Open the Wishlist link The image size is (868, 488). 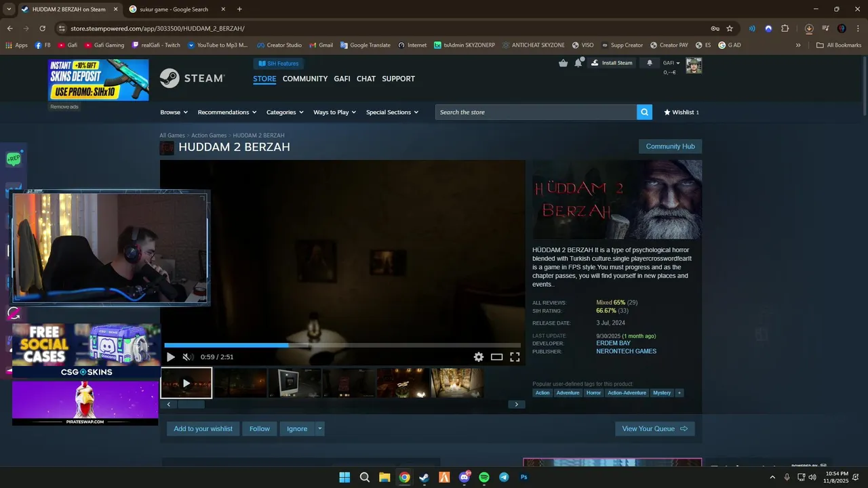pyautogui.click(x=682, y=113)
